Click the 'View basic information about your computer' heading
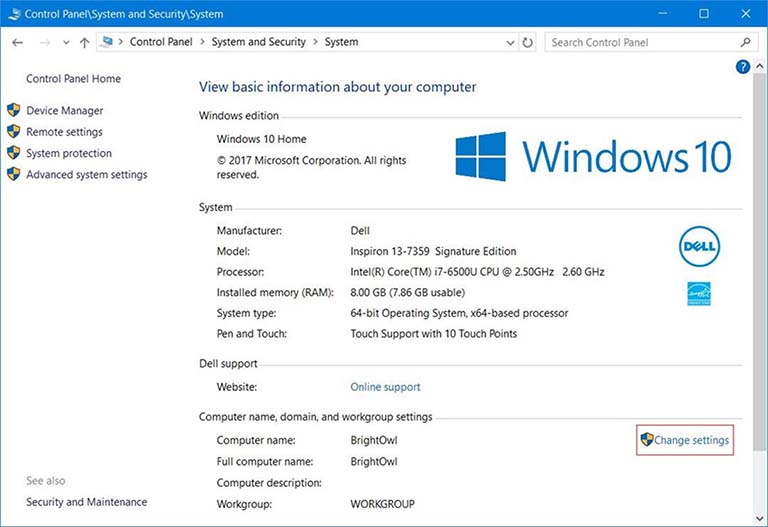The height and width of the screenshot is (527, 768). (x=337, y=87)
